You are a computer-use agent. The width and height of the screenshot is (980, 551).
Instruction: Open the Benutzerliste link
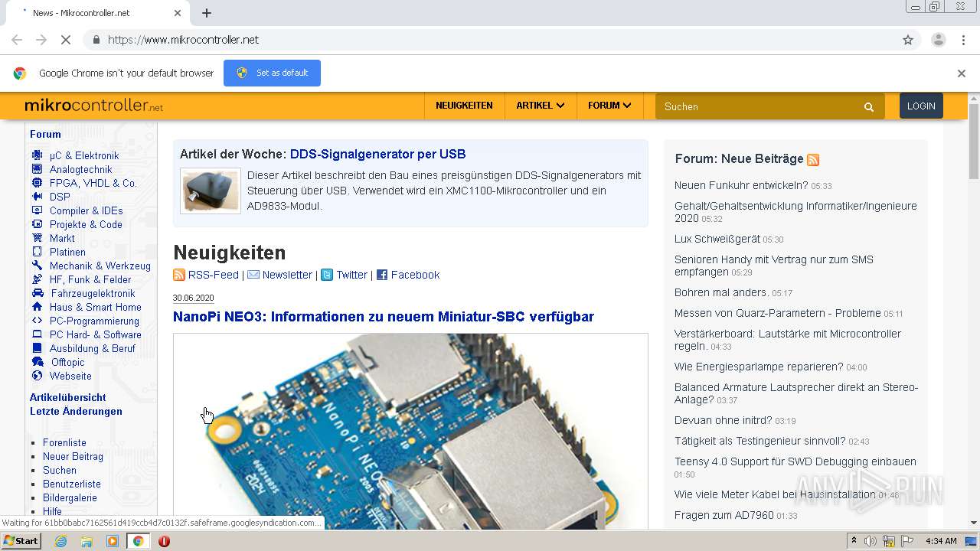[72, 484]
